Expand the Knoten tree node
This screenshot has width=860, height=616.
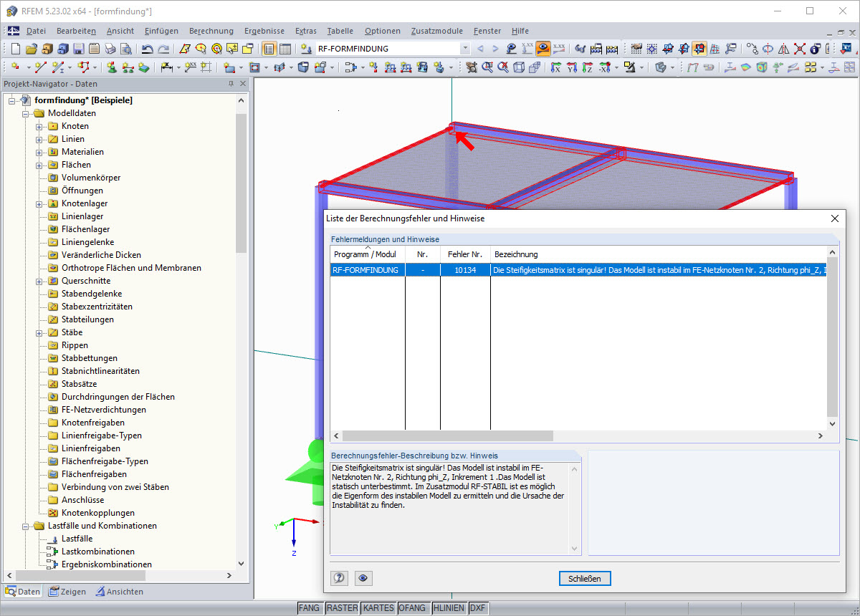click(x=40, y=126)
